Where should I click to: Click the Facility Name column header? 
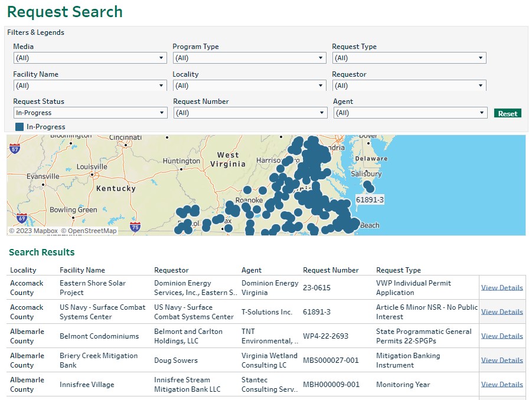click(83, 270)
